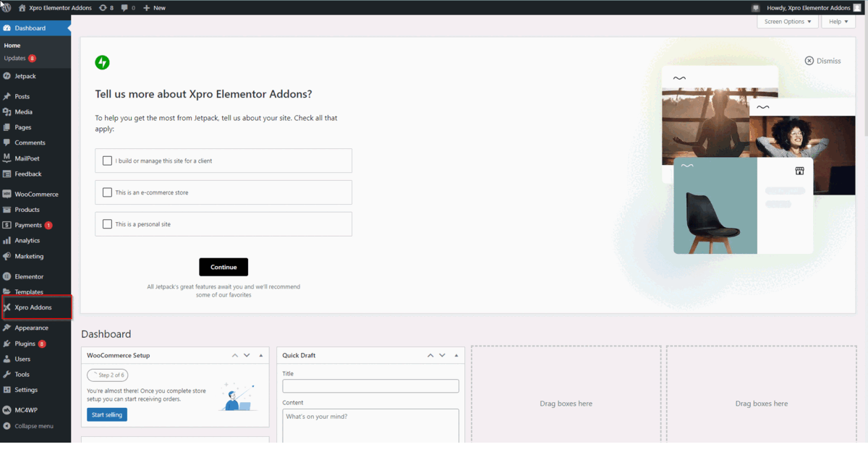
Task: Open the WooCommerce menu item
Action: (36, 194)
